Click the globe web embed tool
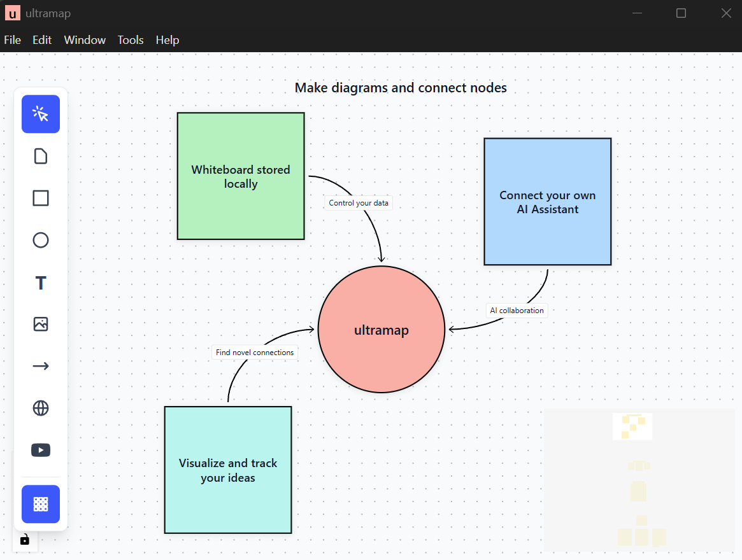The height and width of the screenshot is (560, 742). [x=41, y=408]
